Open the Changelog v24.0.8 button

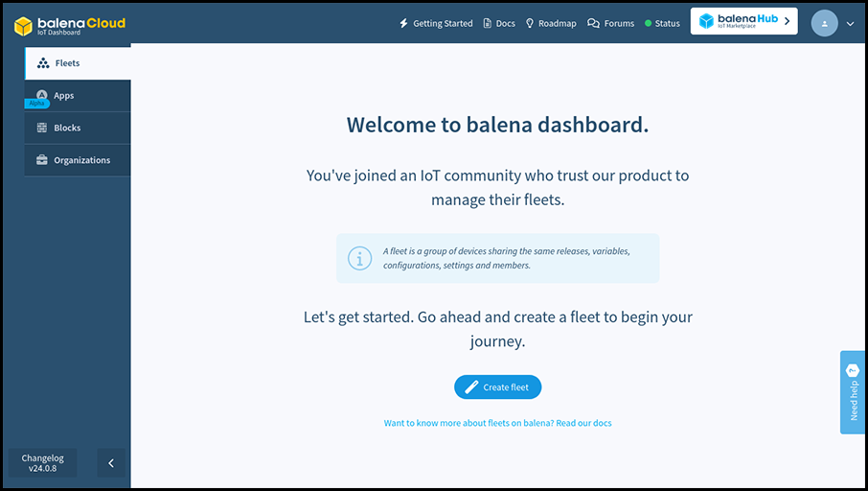42,463
